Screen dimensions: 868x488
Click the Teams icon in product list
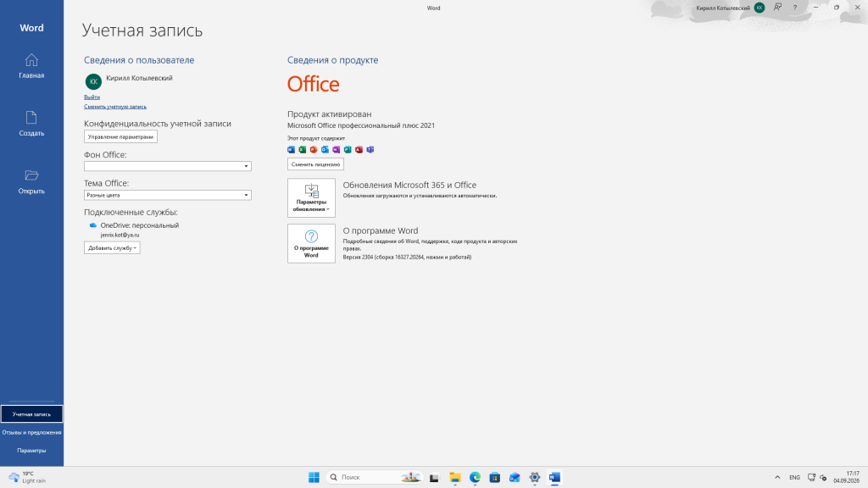pyautogui.click(x=370, y=150)
